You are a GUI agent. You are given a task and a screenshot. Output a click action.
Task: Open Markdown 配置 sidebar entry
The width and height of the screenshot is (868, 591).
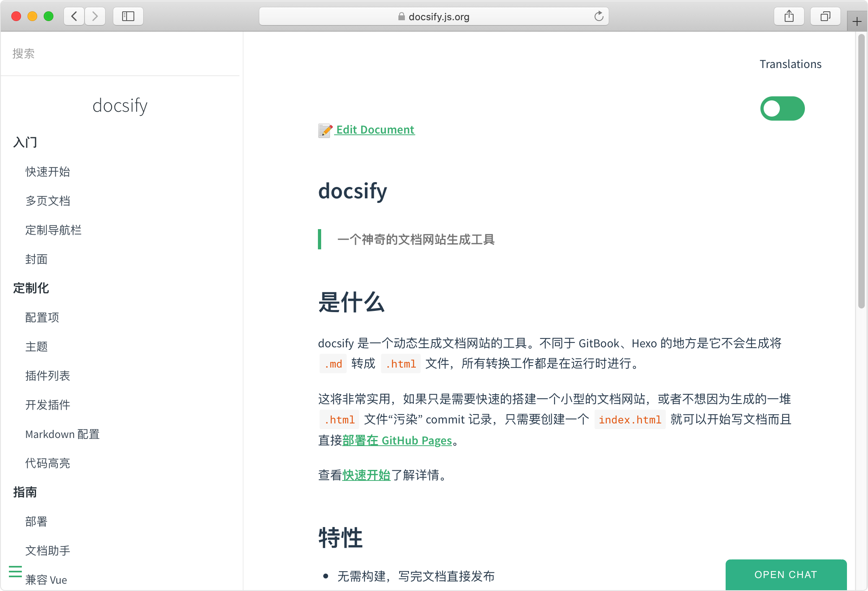(62, 434)
